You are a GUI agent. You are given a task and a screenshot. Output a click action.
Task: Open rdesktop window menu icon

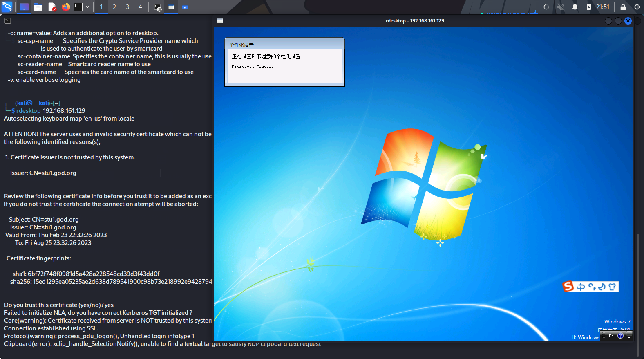pos(220,21)
